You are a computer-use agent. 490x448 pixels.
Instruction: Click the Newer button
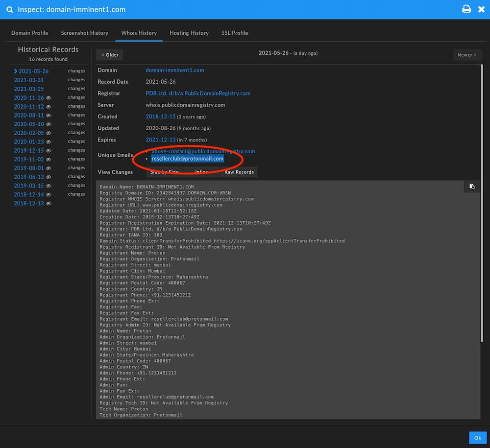click(467, 55)
